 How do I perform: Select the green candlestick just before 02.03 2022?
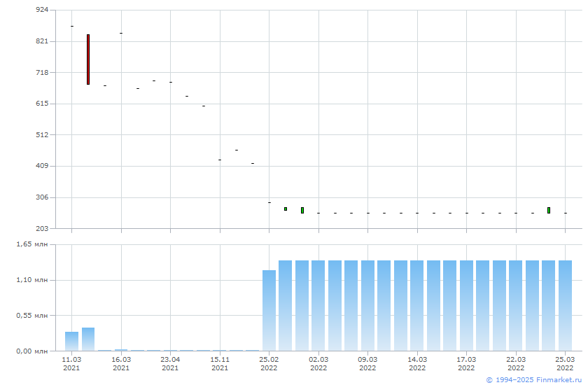click(x=302, y=210)
